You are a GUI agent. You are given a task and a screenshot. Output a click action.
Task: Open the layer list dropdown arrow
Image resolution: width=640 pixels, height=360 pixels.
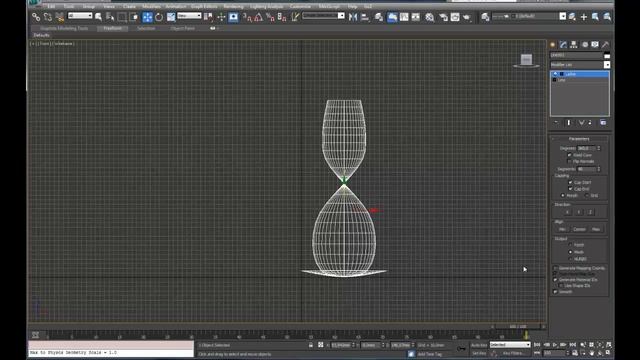pos(563,16)
